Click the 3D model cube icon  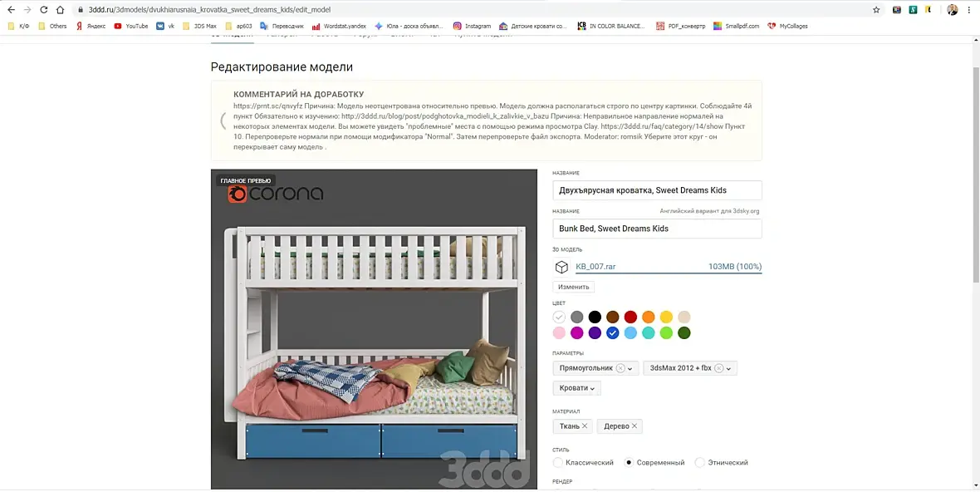(x=561, y=267)
